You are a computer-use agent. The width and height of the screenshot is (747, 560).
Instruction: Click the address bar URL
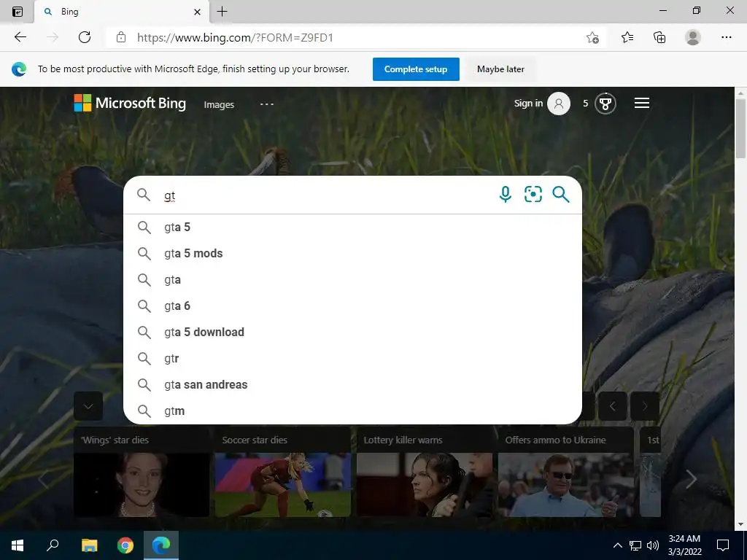click(236, 38)
